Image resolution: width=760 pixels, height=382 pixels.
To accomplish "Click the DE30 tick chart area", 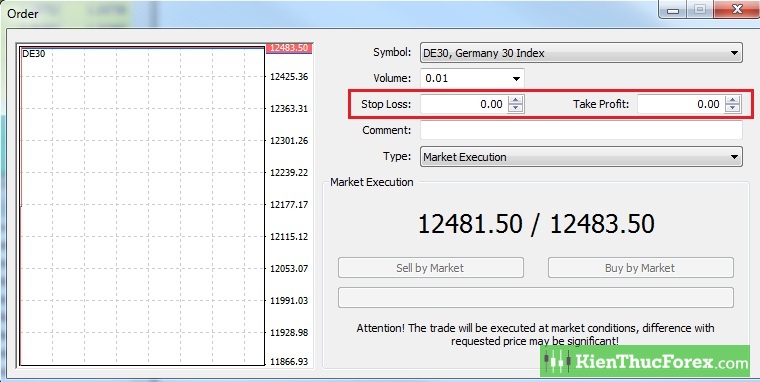I will [142, 206].
